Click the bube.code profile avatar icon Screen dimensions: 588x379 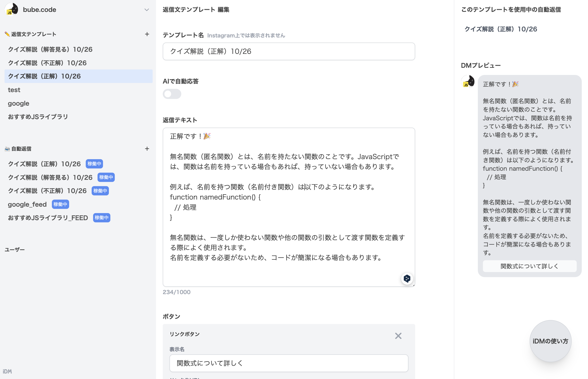tap(11, 10)
